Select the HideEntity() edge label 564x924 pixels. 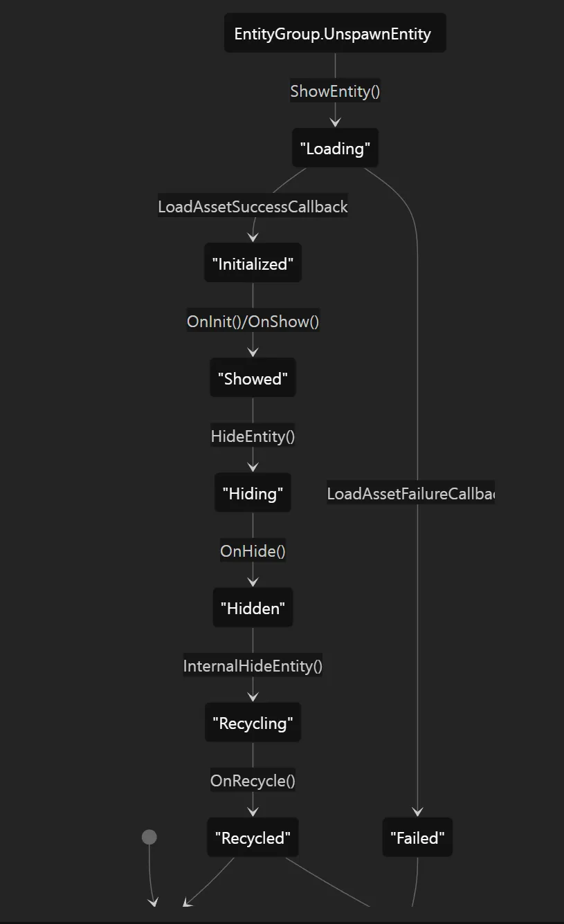pyautogui.click(x=253, y=436)
